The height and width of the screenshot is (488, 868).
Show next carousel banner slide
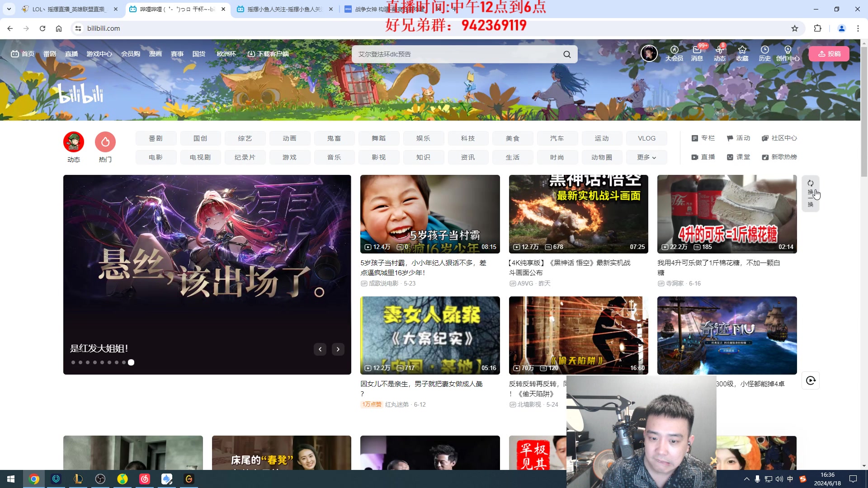[x=338, y=349]
